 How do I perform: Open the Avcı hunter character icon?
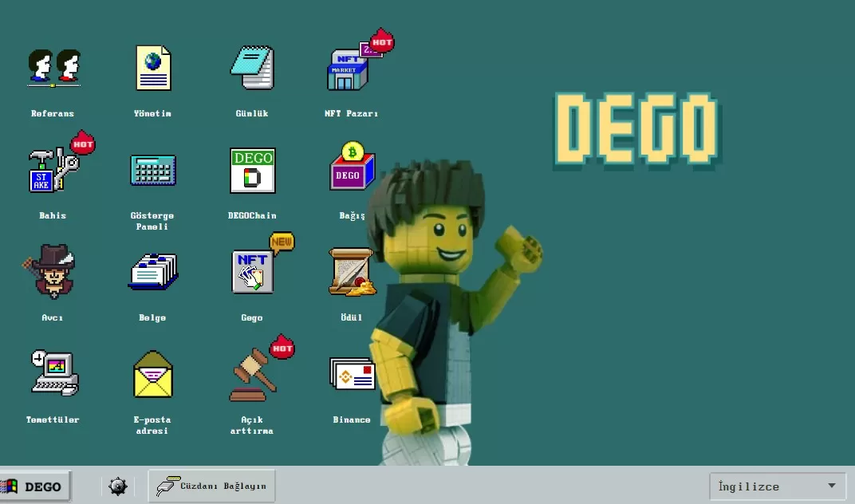tap(53, 272)
